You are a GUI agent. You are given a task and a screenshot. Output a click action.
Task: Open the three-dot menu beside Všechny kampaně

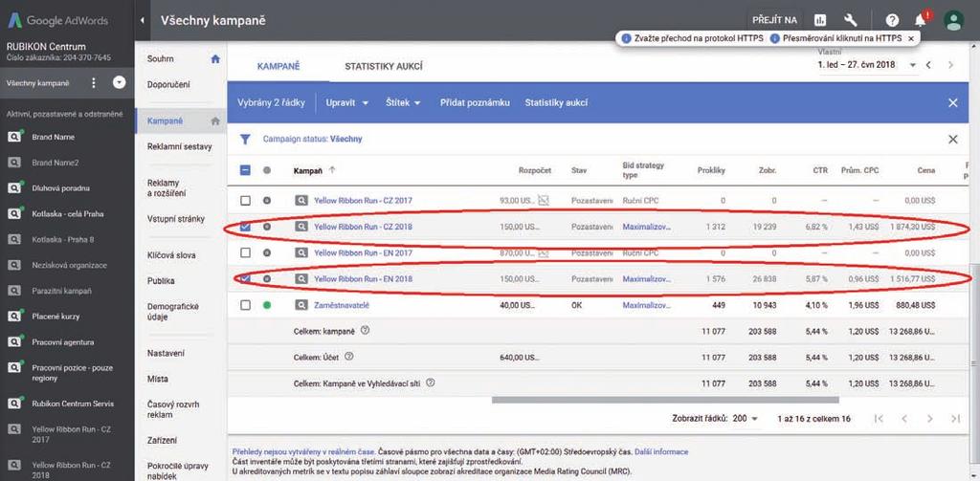click(x=94, y=83)
